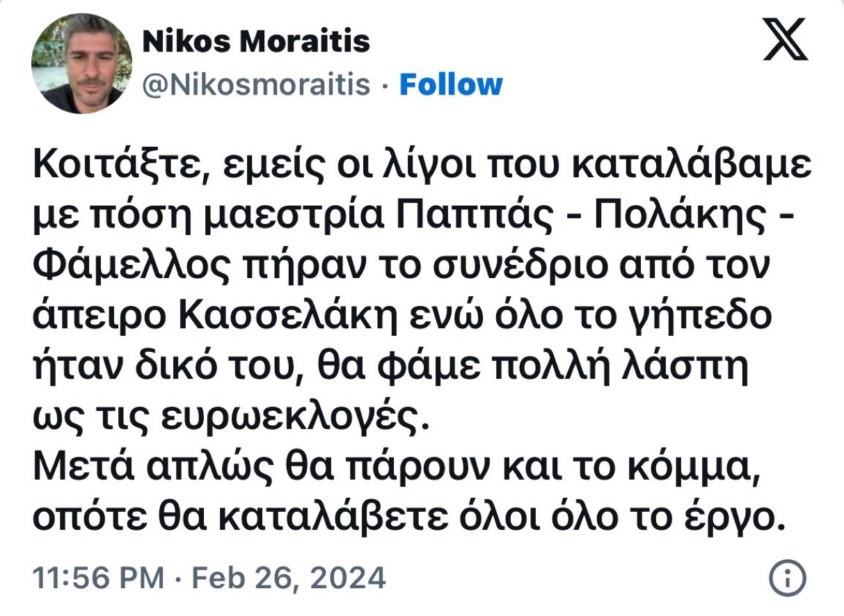Open the @Nikosmoraitis handle link
844x616 pixels.
(256, 85)
